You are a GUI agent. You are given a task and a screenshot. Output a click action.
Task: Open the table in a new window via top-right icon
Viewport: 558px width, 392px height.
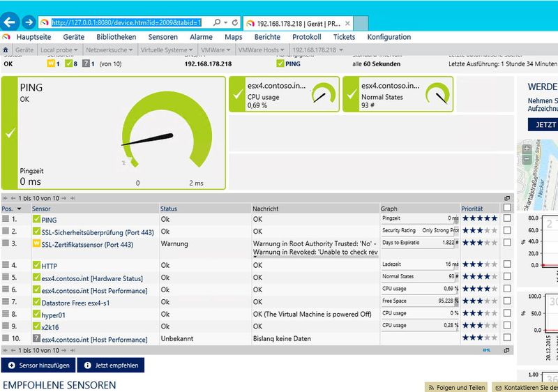point(507,198)
